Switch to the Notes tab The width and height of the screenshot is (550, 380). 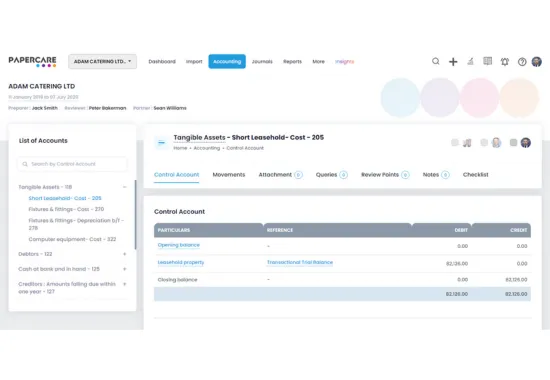coord(431,175)
